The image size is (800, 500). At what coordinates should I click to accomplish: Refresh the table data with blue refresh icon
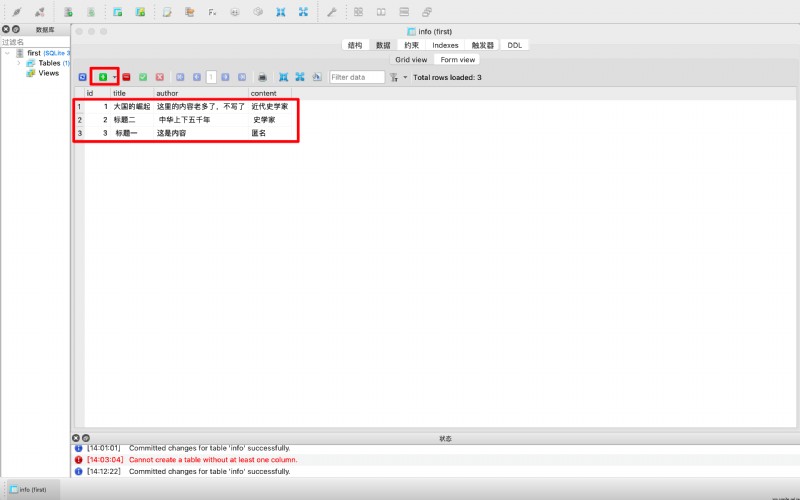82,77
